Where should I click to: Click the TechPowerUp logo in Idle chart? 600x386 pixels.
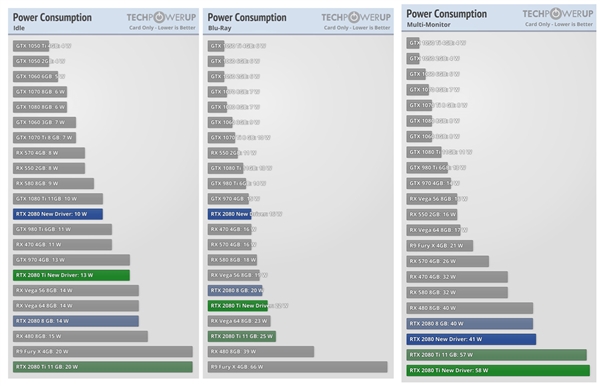161,17
